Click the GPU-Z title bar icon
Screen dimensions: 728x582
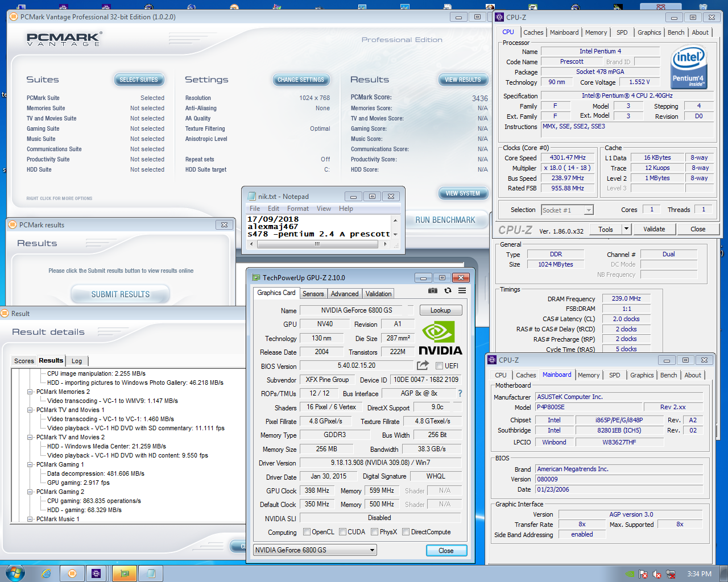click(256, 278)
